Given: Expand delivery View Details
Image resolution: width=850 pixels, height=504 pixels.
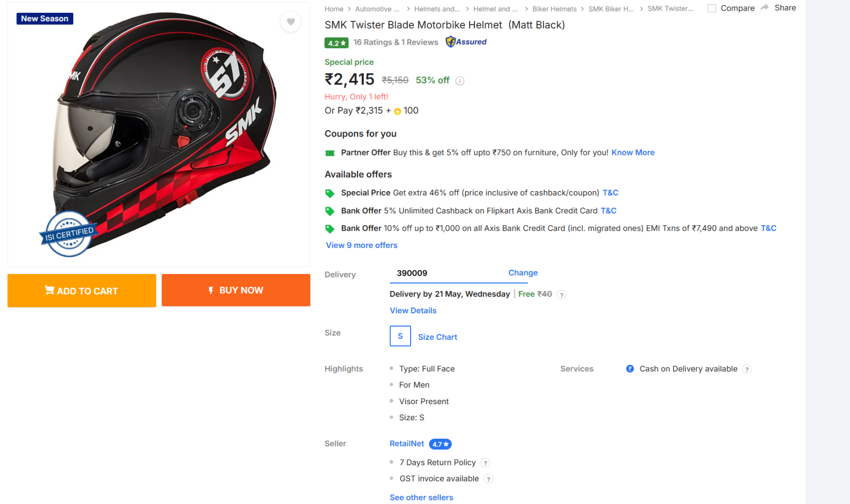Looking at the screenshot, I should click(x=413, y=311).
